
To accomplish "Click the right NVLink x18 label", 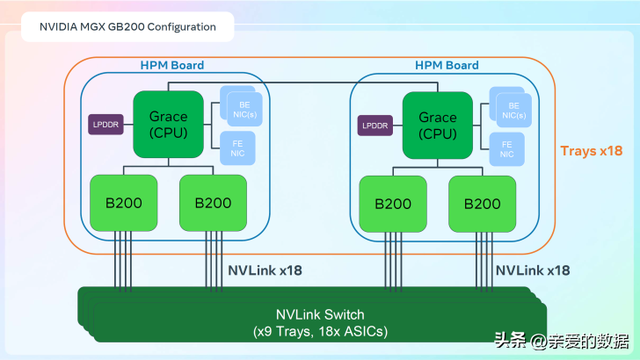I will point(533,270).
